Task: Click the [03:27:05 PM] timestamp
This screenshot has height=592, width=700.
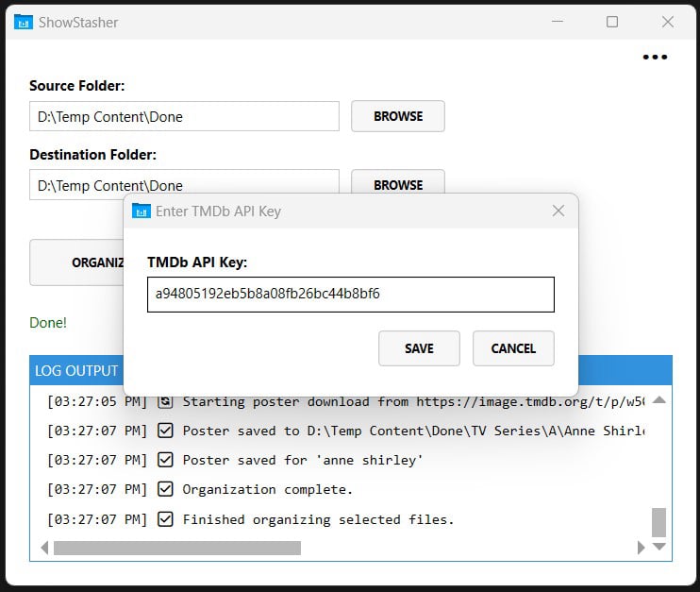Action: click(x=97, y=401)
